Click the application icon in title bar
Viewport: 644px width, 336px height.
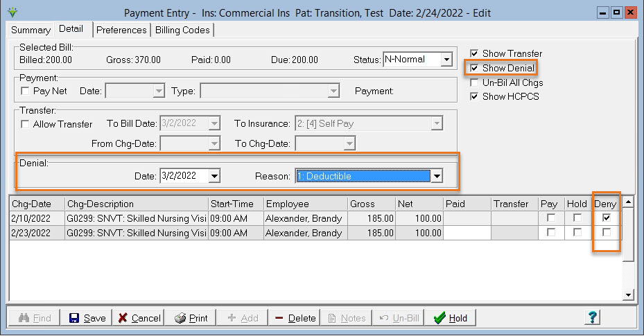11,12
